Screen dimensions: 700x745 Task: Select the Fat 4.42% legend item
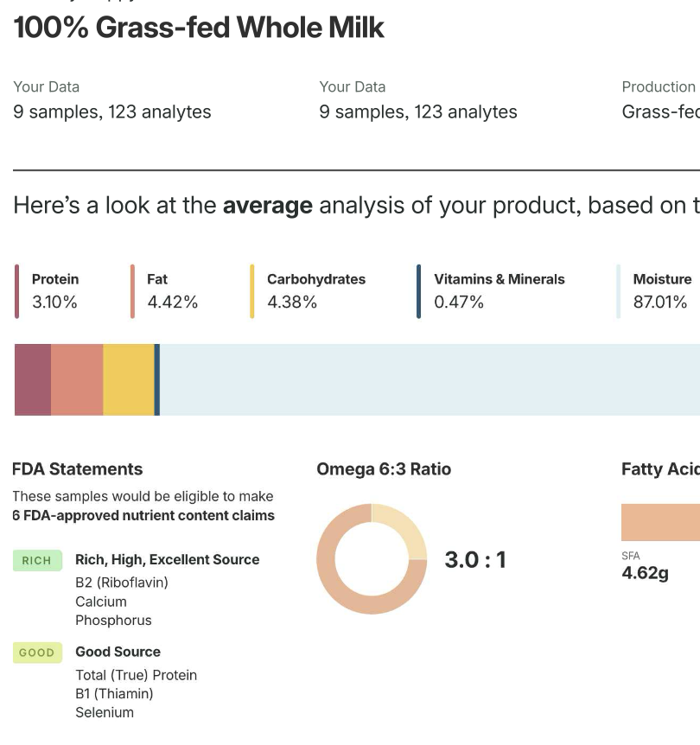point(172,291)
